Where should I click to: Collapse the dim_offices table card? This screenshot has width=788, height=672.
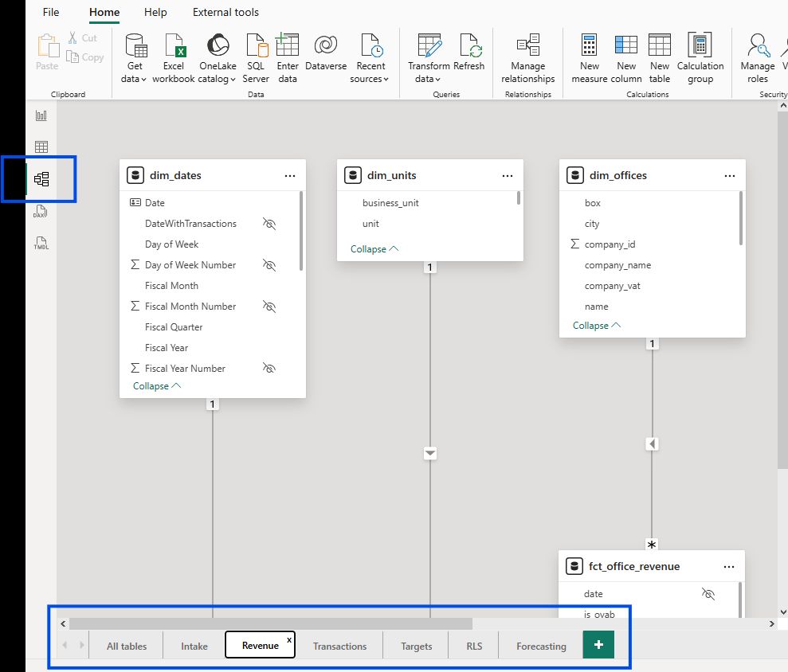point(597,326)
